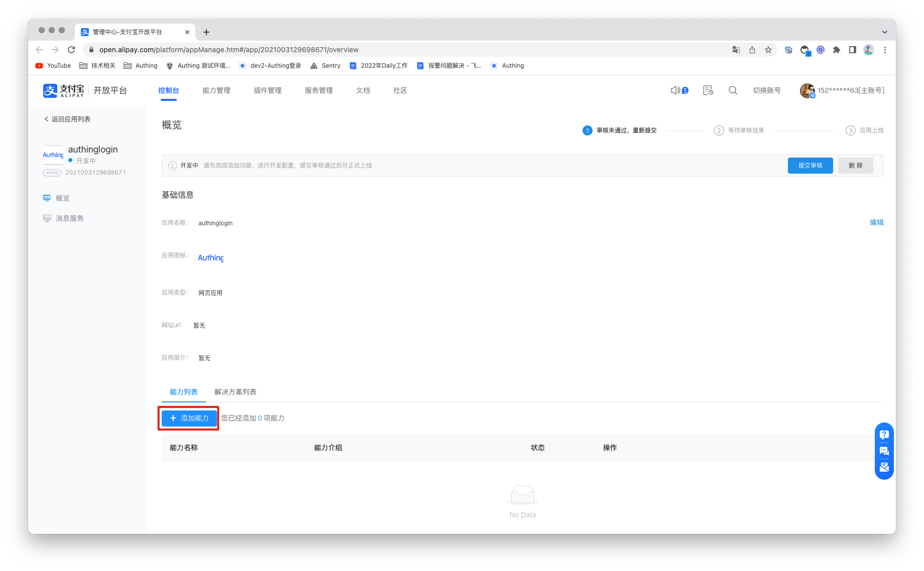The width and height of the screenshot is (924, 571).
Task: Click the mail feedback floating icon
Action: pos(884,467)
